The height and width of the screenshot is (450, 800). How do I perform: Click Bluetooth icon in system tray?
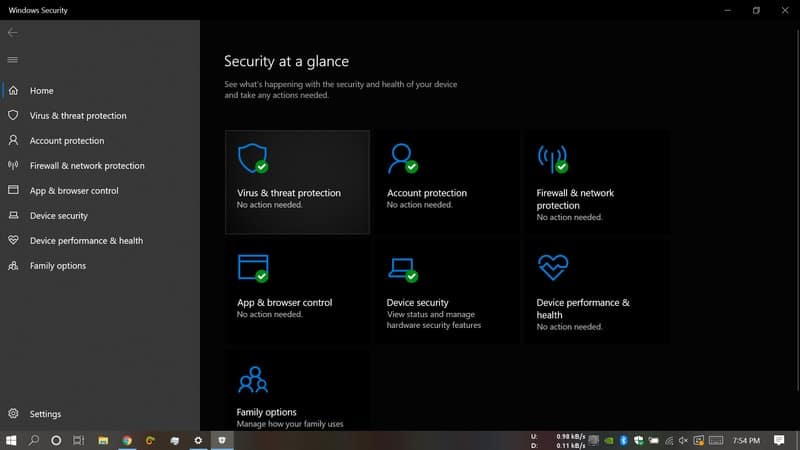623,440
